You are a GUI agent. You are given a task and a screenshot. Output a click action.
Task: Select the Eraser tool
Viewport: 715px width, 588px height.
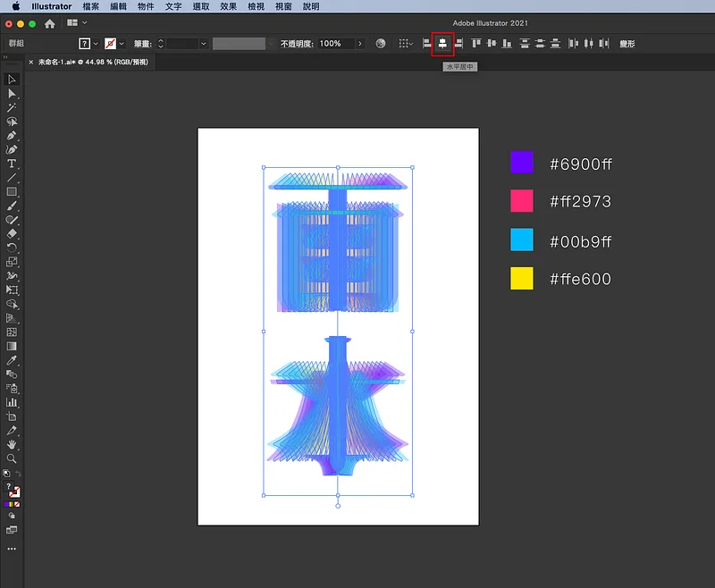point(12,234)
